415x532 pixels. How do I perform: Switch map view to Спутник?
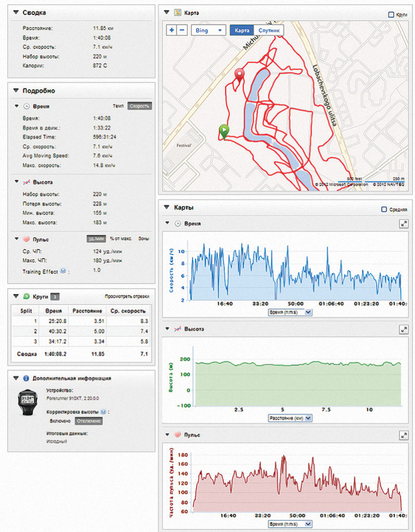pyautogui.click(x=269, y=30)
